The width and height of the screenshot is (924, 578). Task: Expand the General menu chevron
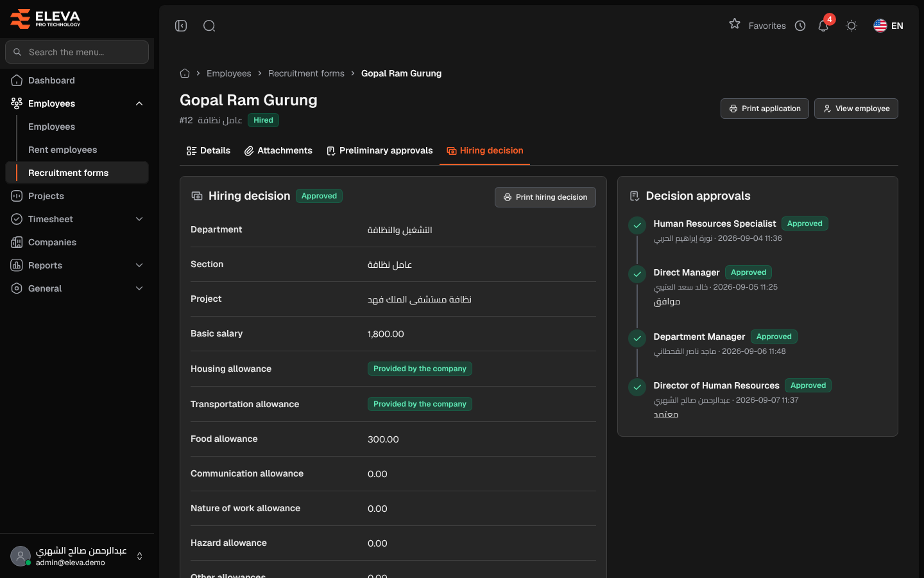pyautogui.click(x=139, y=288)
